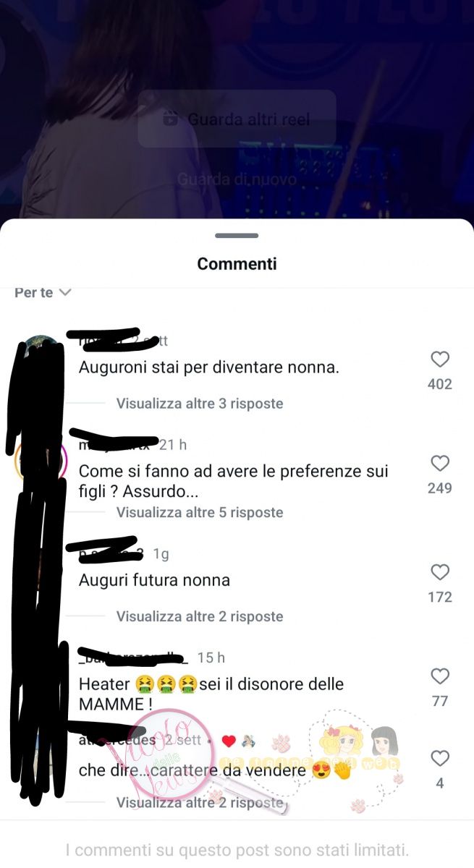Tap the avatar with the pink story ring
Screen dimensions: 474x868
coord(41,462)
